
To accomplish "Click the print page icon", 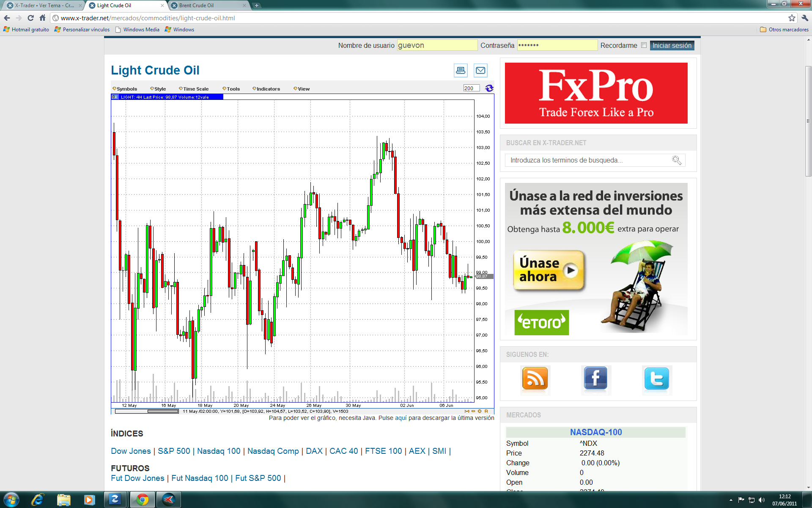I will coord(461,70).
